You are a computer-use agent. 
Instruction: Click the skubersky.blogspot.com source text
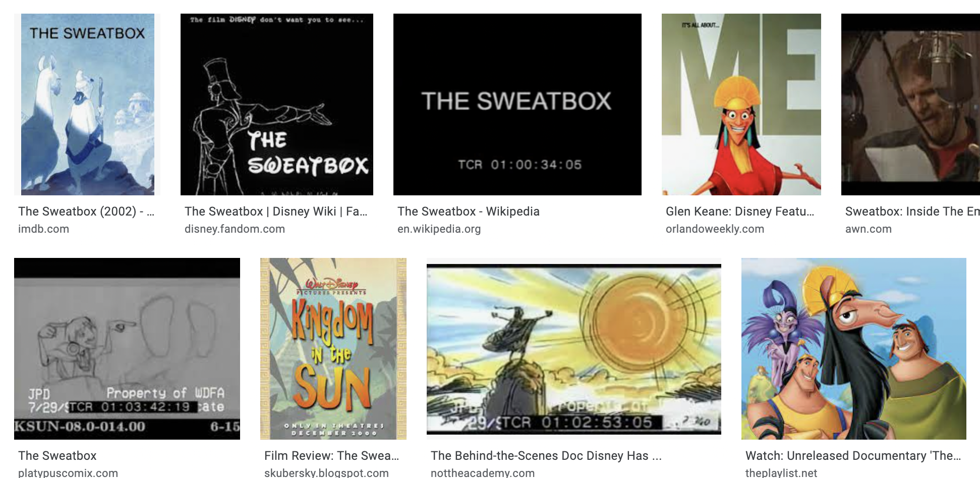(x=327, y=472)
